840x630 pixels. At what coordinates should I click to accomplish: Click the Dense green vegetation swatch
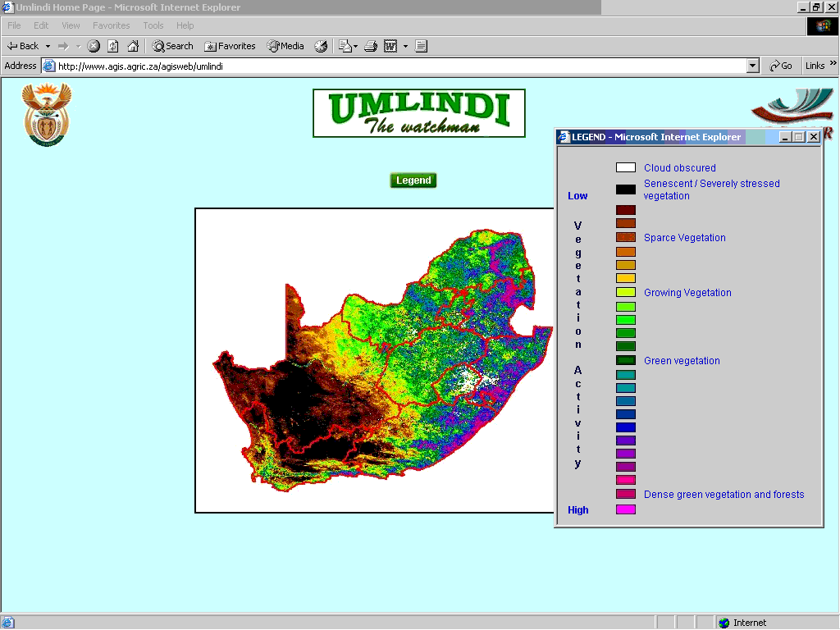pos(626,494)
